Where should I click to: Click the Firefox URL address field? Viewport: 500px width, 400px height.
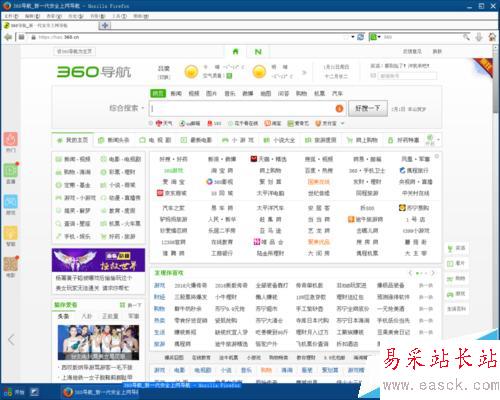190,37
